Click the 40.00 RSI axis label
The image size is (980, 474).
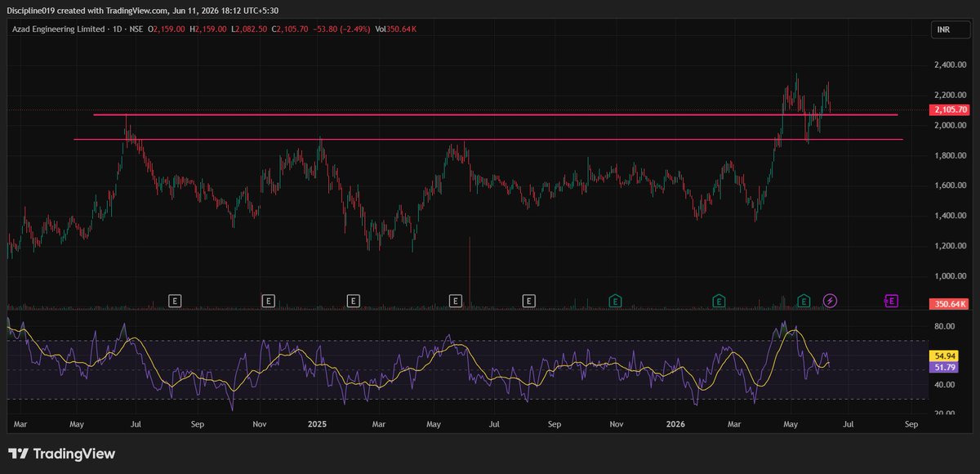coord(946,384)
